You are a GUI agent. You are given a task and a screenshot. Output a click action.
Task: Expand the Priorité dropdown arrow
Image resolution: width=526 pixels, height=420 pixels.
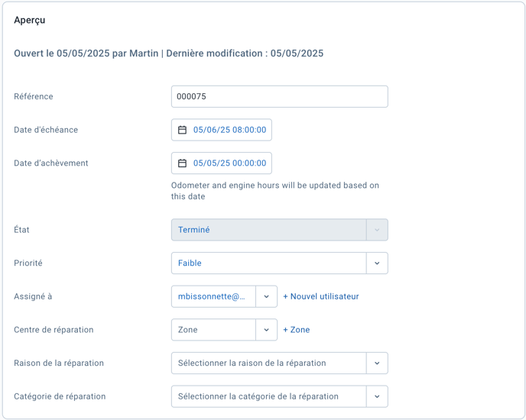click(x=377, y=263)
